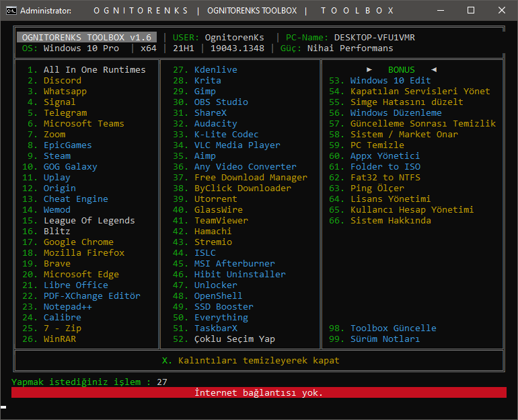Click 'League Of Legends' entry

(89, 221)
